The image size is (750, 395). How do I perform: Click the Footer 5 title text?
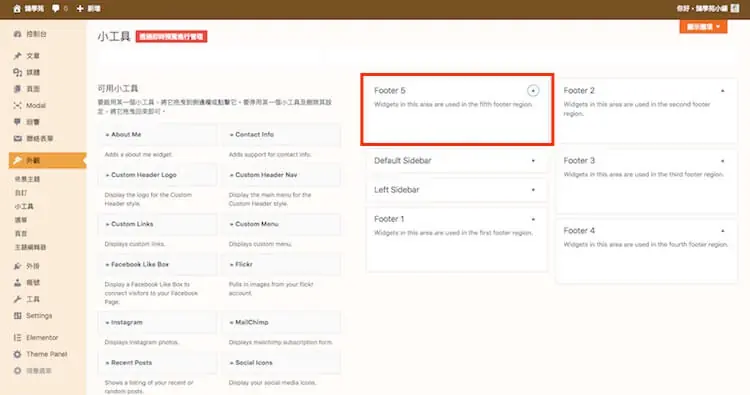[390, 90]
